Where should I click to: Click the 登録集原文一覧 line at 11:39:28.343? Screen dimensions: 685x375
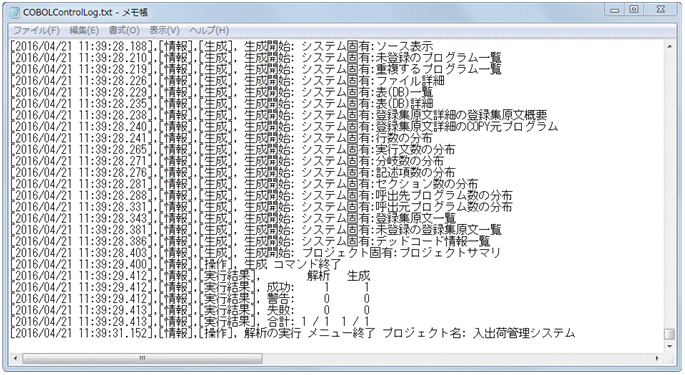click(x=233, y=218)
